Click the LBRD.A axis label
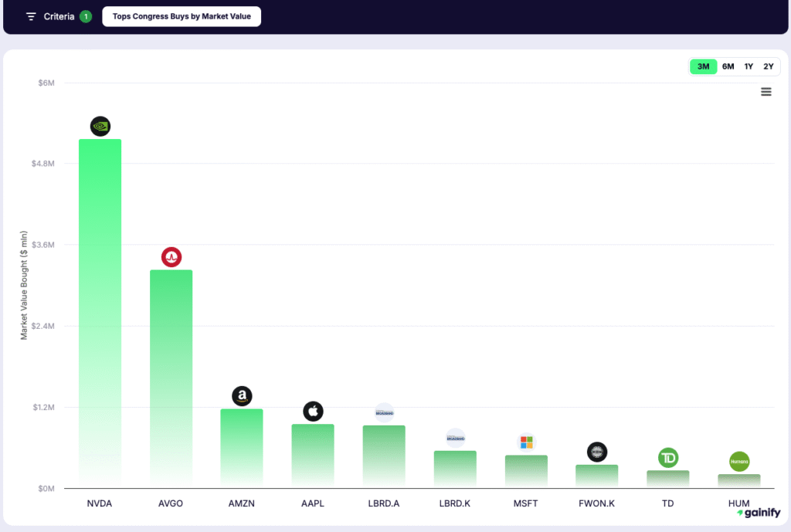The image size is (791, 532). point(384,503)
